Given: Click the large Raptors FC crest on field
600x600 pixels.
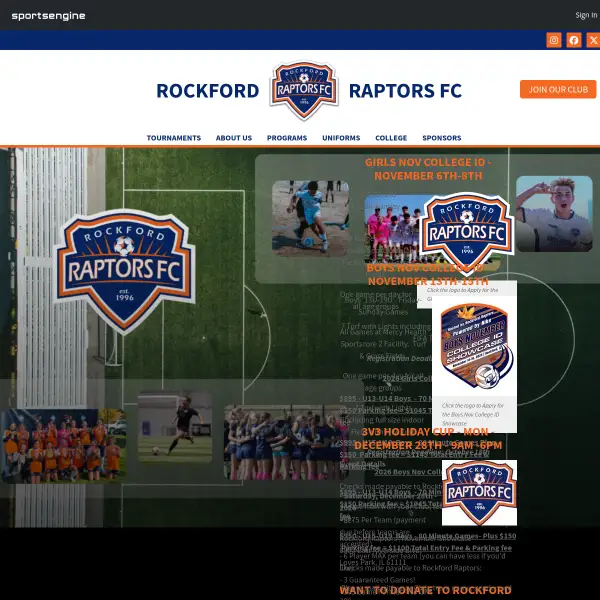Looking at the screenshot, I should (x=124, y=271).
